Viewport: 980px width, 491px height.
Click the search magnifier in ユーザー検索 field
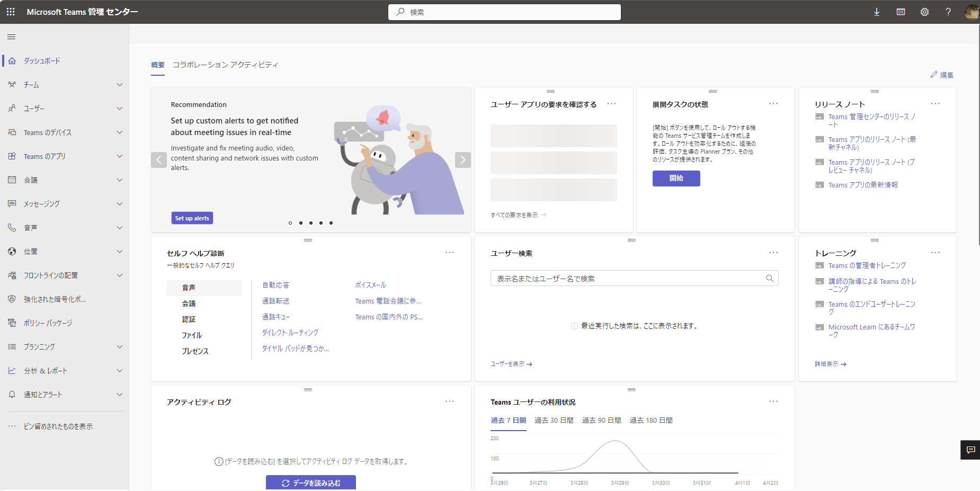[x=770, y=279]
